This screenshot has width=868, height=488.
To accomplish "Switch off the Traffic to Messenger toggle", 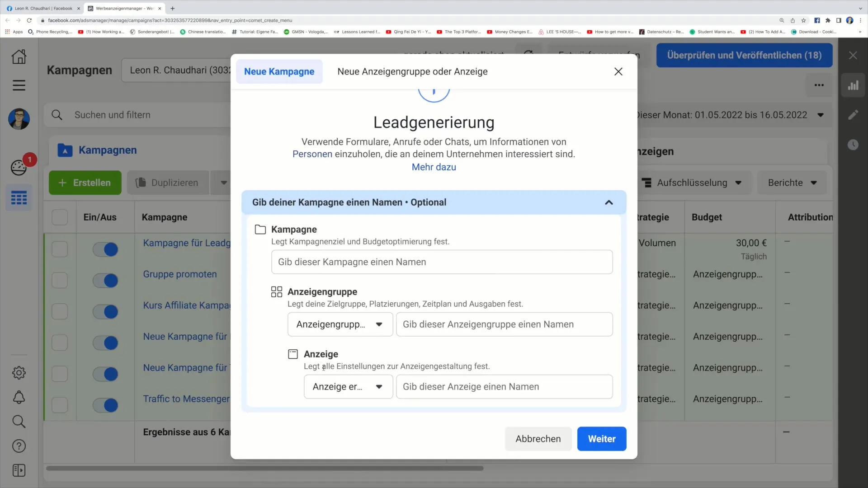I will click(105, 405).
